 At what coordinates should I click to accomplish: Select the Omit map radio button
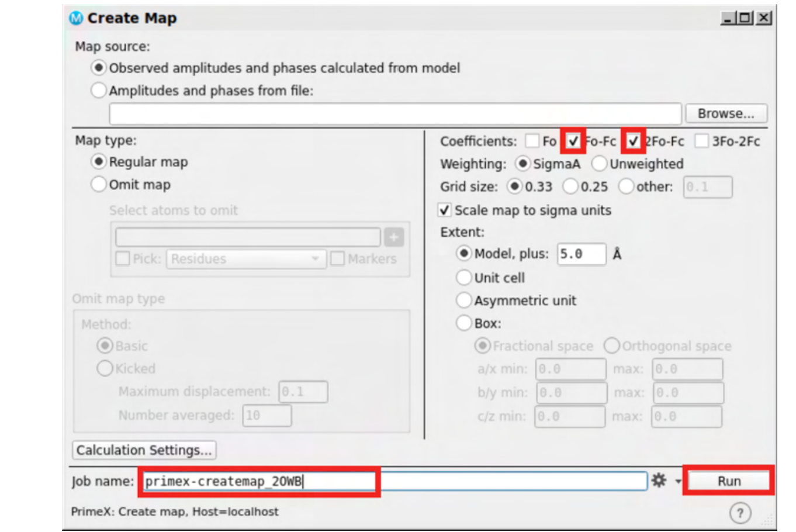[99, 184]
